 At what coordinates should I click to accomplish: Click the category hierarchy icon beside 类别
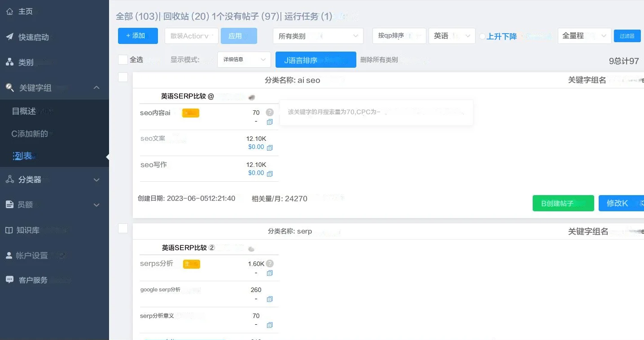(9, 62)
